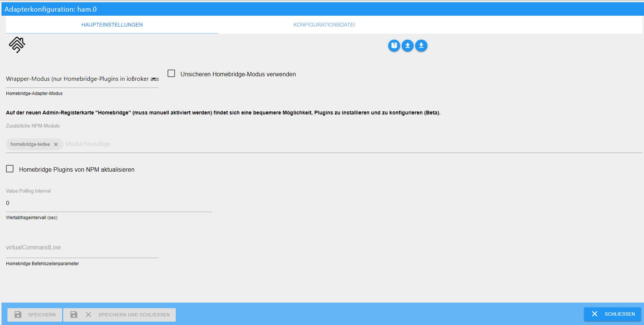Click the Adapterkonfiguration: ham.0 title
The width and height of the screenshot is (644, 325).
click(x=50, y=9)
